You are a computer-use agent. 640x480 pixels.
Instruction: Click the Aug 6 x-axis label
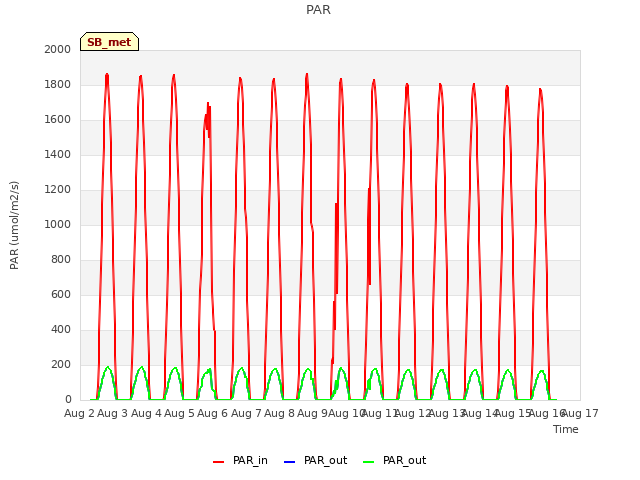coord(212,413)
